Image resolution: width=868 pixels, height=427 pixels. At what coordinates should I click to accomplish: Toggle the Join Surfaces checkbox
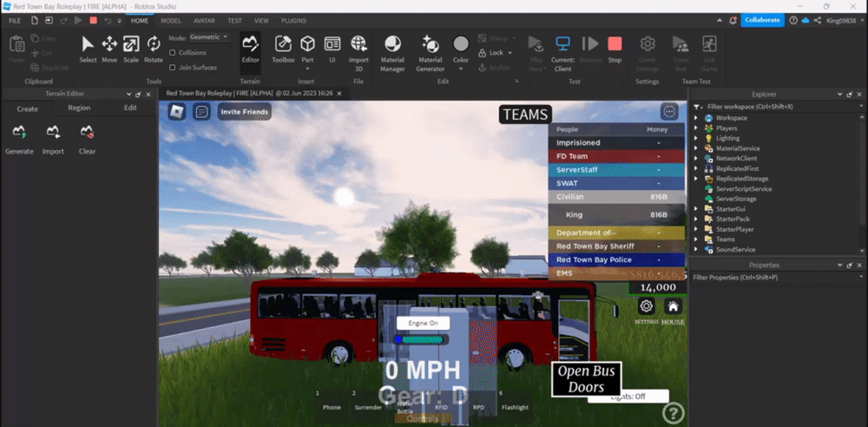(x=173, y=68)
